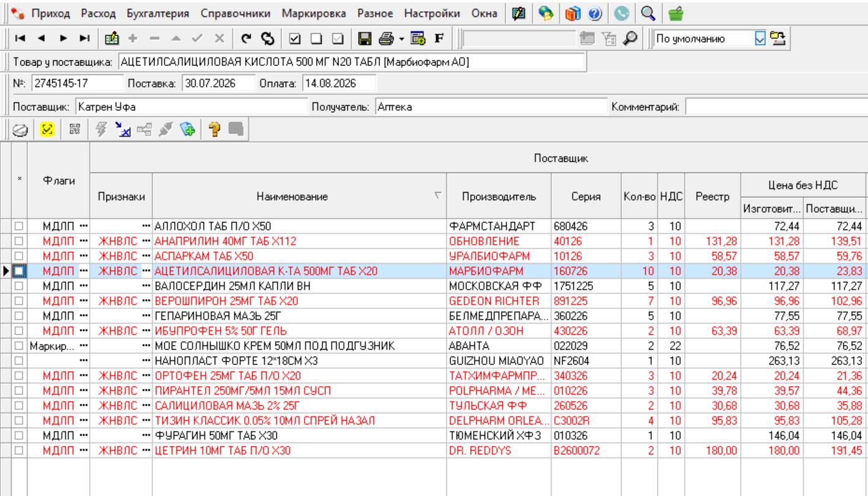Save the document with the floppy icon
Viewport: 868px width, 496px height.
365,39
